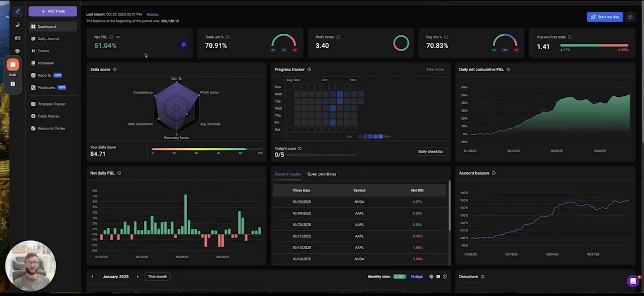Click the Net P&L display mode icon
Viewport: 644px width, 296px height.
coord(183,45)
